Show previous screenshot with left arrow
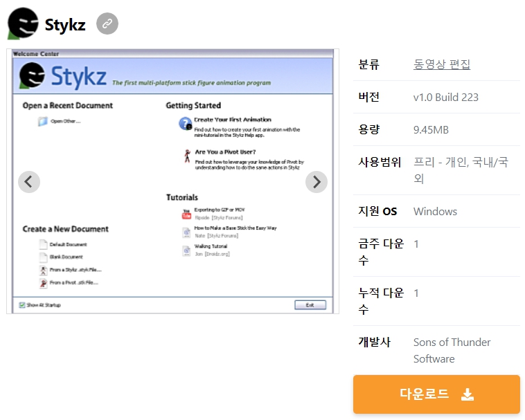Image resolution: width=525 pixels, height=420 pixels. (29, 182)
